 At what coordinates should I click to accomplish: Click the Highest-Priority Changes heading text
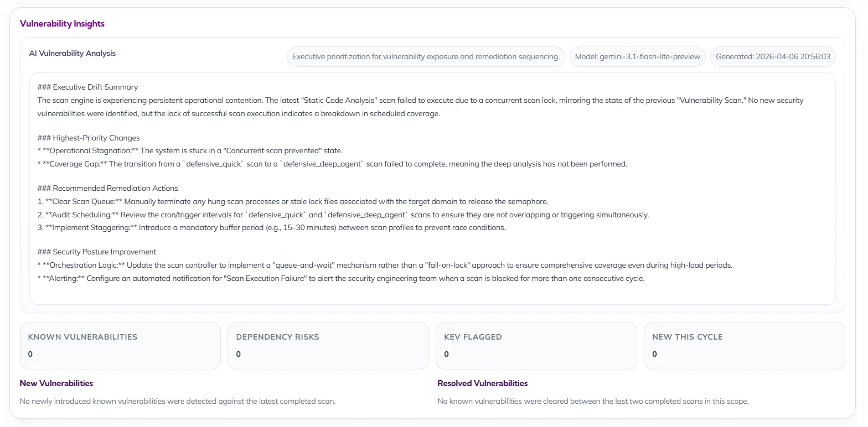89,138
